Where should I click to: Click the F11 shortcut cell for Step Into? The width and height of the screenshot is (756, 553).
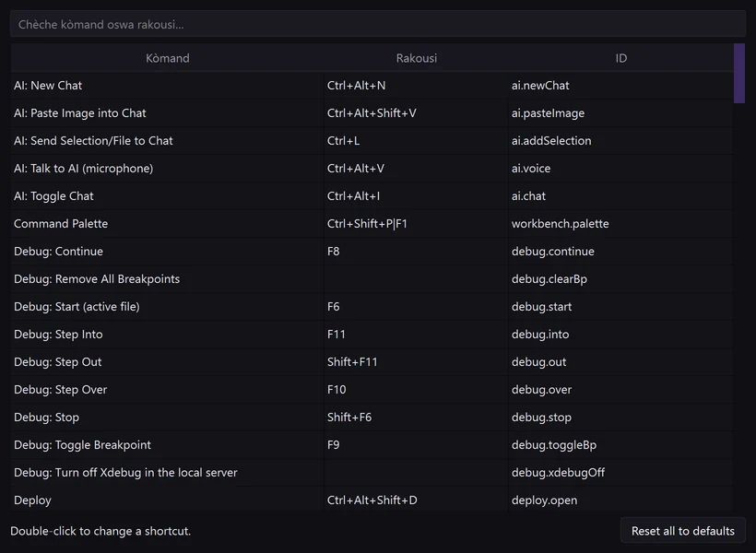click(416, 335)
